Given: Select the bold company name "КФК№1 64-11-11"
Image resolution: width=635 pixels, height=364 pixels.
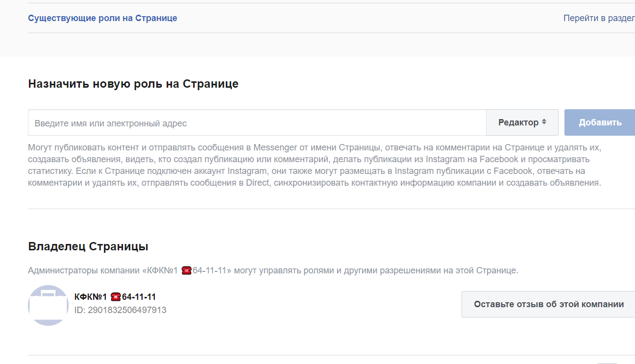Looking at the screenshot, I should [115, 297].
